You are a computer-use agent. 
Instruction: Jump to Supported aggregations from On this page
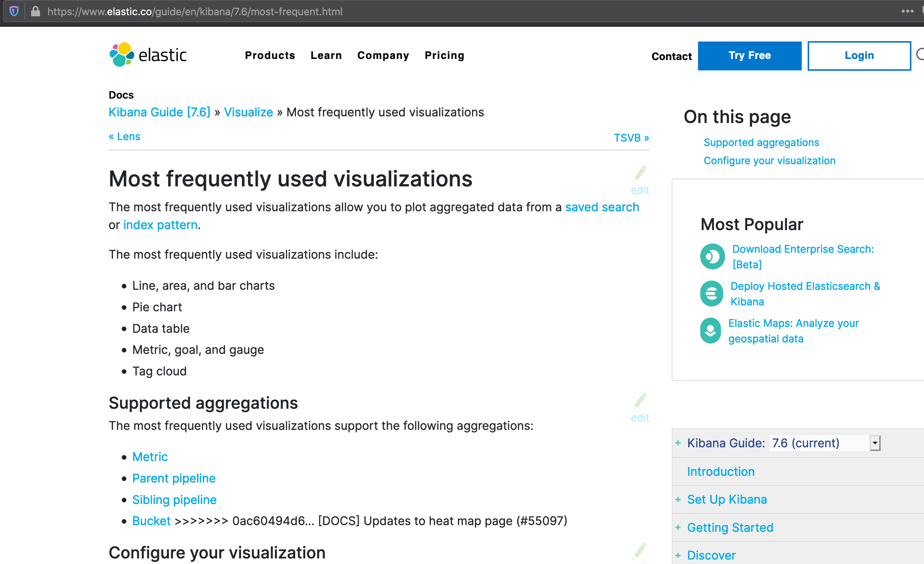point(761,143)
